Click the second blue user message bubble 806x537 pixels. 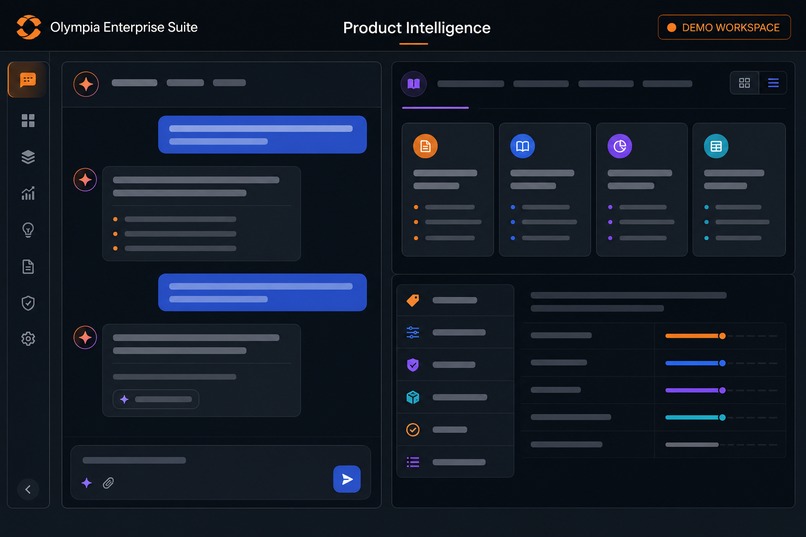[263, 292]
